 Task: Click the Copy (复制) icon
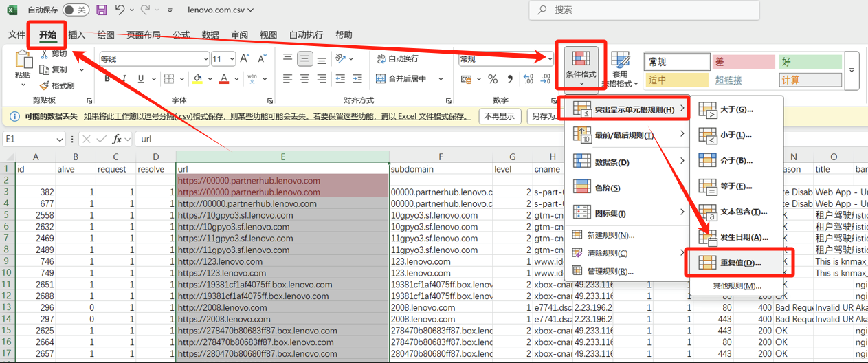45,69
